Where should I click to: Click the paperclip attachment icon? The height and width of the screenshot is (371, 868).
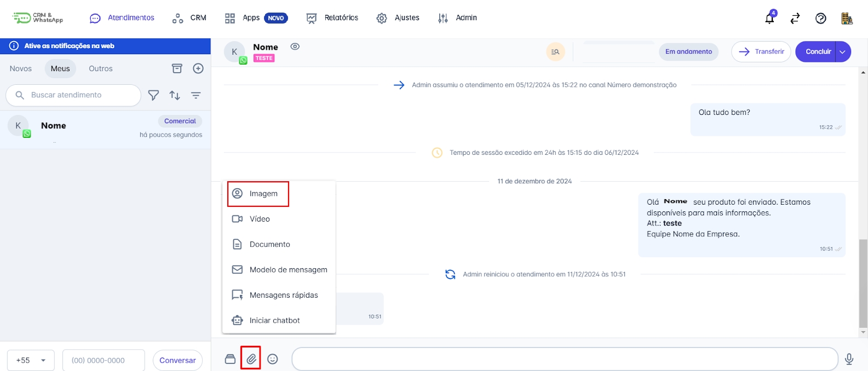251,359
